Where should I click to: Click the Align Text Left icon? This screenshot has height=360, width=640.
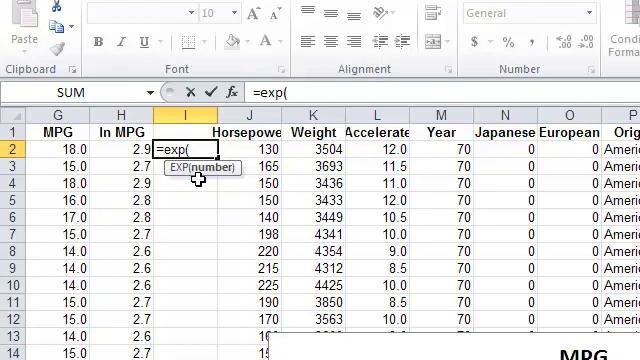(x=308, y=41)
